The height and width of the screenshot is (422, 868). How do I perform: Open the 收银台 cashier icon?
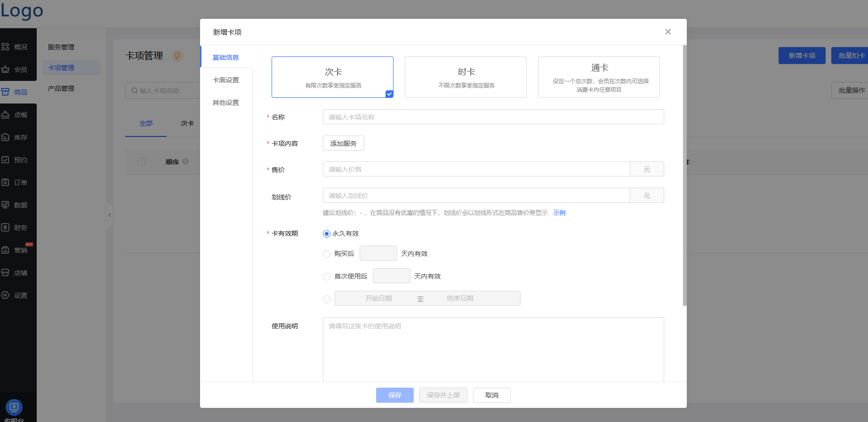(14, 407)
